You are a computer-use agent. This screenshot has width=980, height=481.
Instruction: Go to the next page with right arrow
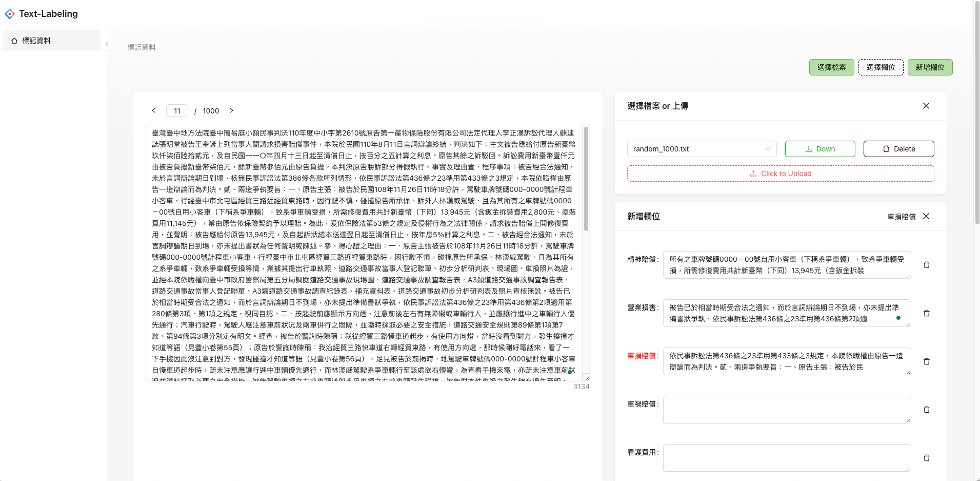pyautogui.click(x=231, y=110)
